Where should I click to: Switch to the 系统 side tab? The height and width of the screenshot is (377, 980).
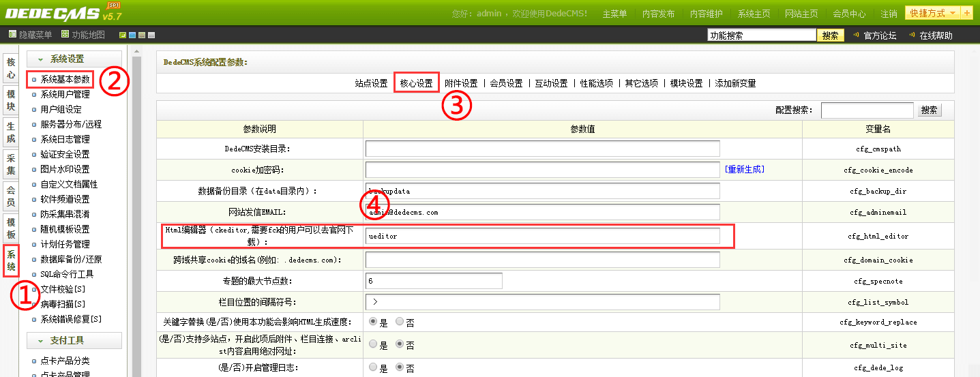pos(10,260)
